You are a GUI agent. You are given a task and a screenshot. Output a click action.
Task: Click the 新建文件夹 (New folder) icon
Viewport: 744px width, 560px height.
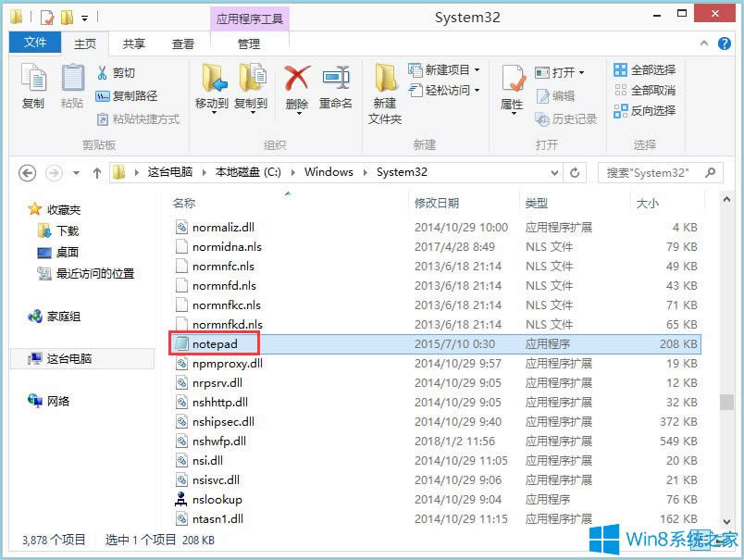(x=385, y=93)
